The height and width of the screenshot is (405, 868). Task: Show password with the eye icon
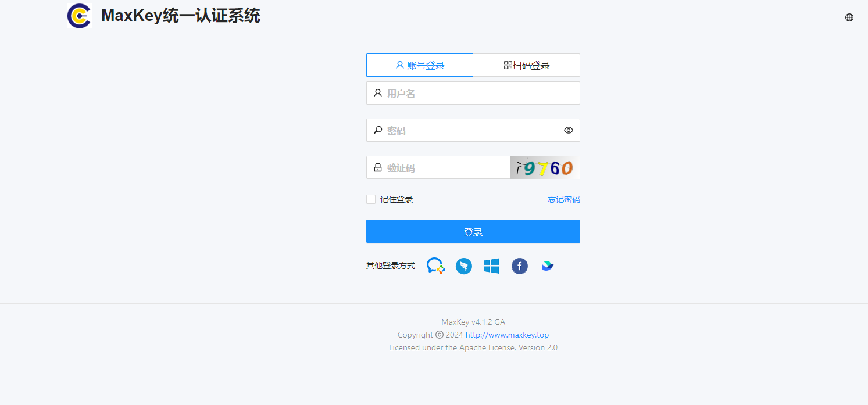(569, 130)
